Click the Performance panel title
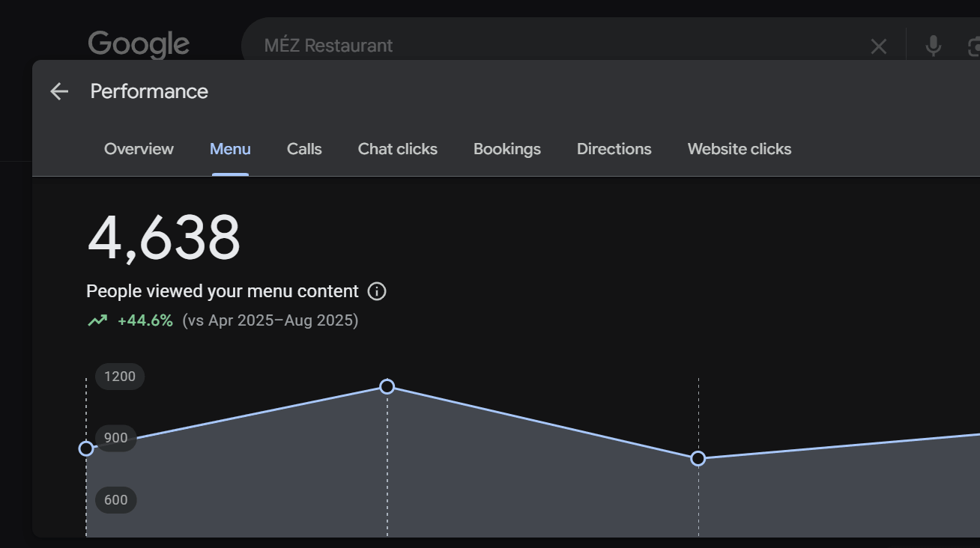Screen dimensions: 980x548 (x=149, y=91)
